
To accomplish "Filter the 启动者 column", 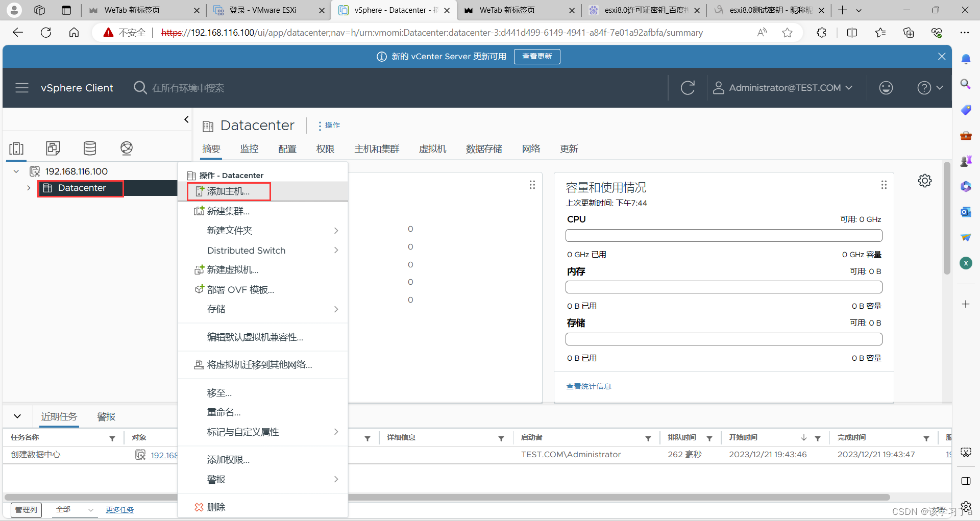I will click(648, 438).
